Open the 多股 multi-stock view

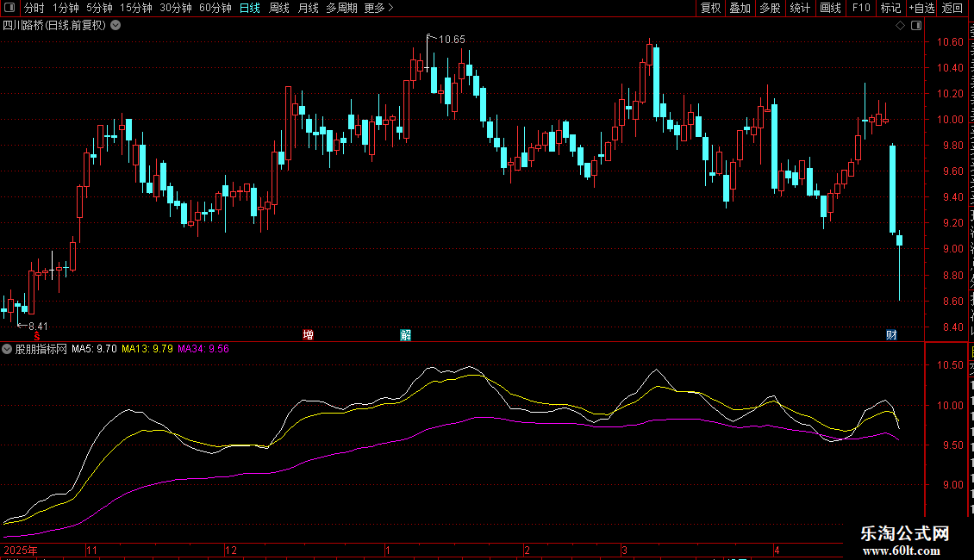(770, 8)
